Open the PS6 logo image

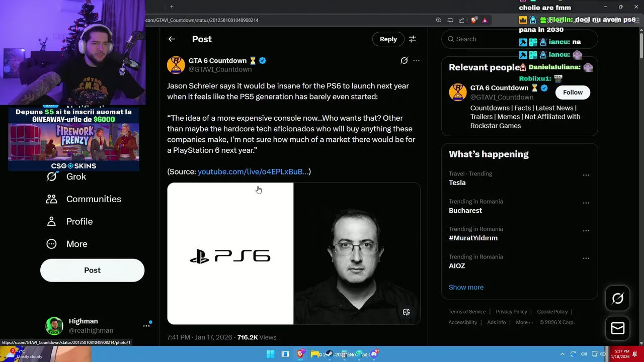(230, 254)
